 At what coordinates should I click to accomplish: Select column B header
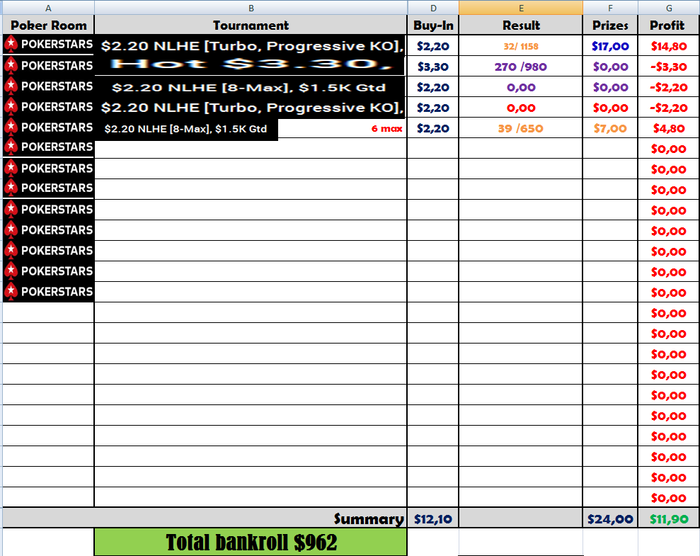click(251, 8)
